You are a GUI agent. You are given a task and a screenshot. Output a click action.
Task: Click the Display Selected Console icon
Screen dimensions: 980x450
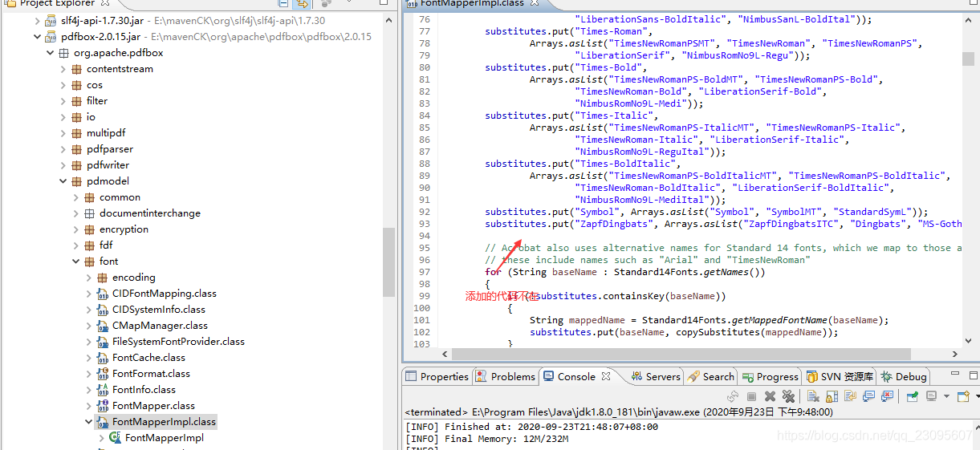tap(932, 396)
